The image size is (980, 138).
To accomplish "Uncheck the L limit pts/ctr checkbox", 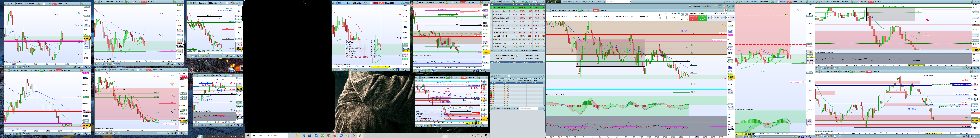I will [709, 18].
